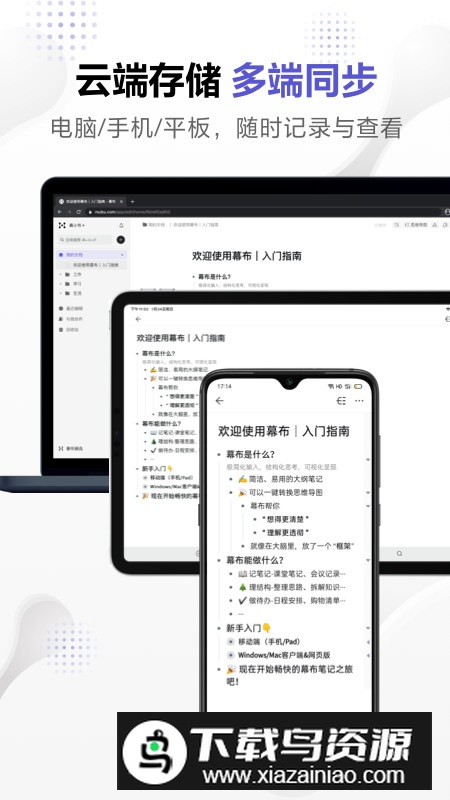450x800 pixels.
Task: Open 回收站 trash in the laptop sidebar
Action: tap(68, 330)
